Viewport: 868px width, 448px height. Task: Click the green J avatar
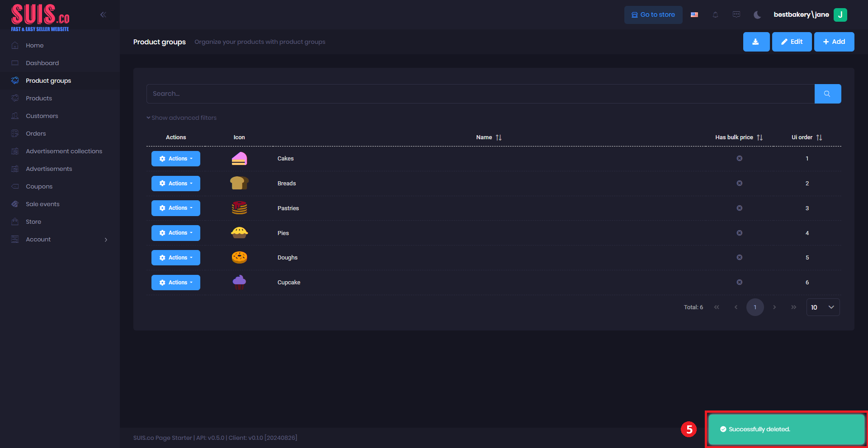840,14
